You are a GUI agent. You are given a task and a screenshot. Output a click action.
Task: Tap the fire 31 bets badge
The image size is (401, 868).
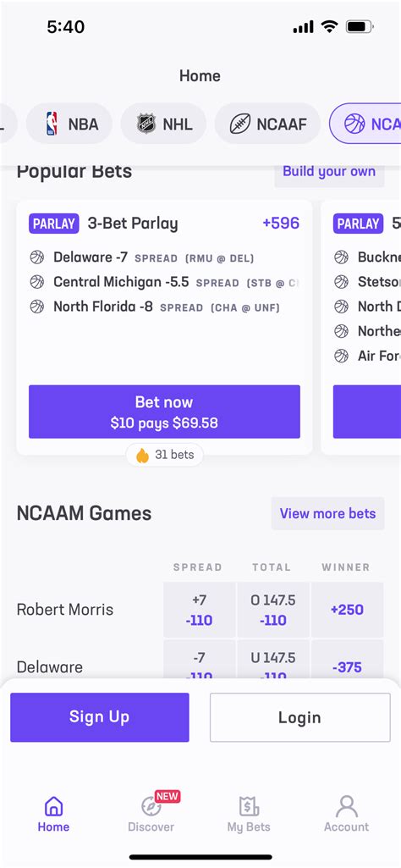(164, 455)
